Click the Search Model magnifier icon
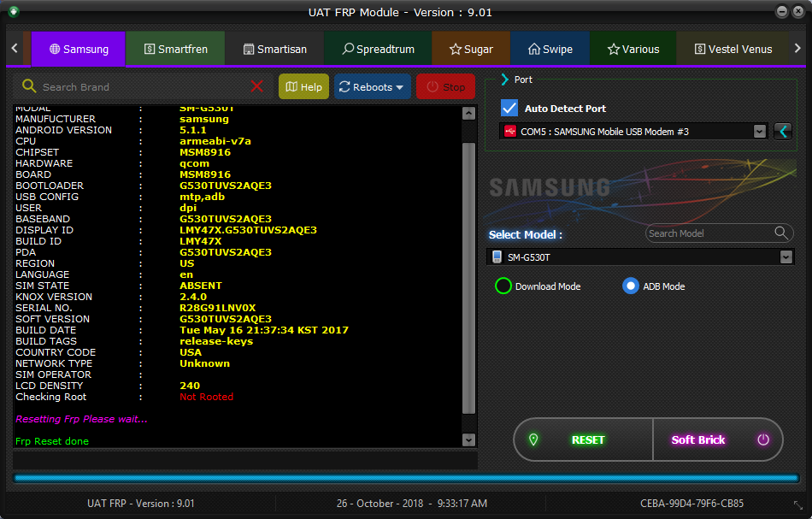 tap(781, 233)
